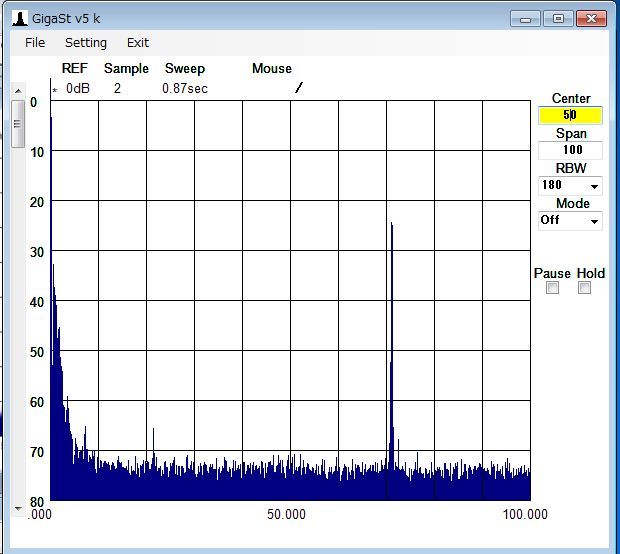The width and height of the screenshot is (620, 554).
Task: Open the Setting menu
Action: click(x=86, y=42)
